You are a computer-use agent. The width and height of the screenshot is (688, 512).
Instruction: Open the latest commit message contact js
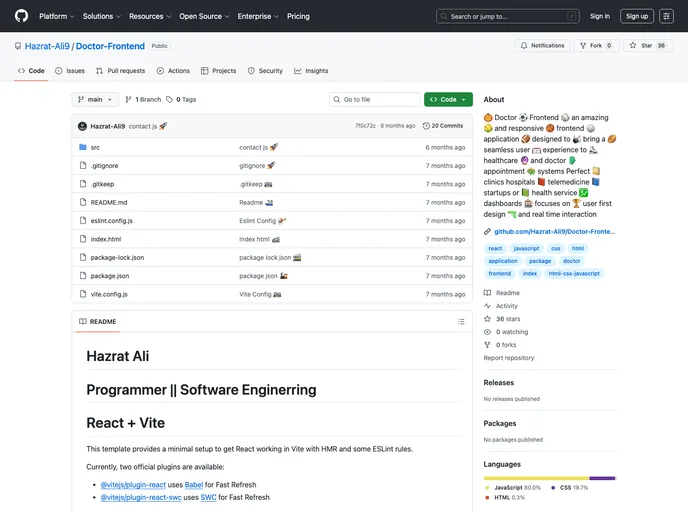(143, 126)
